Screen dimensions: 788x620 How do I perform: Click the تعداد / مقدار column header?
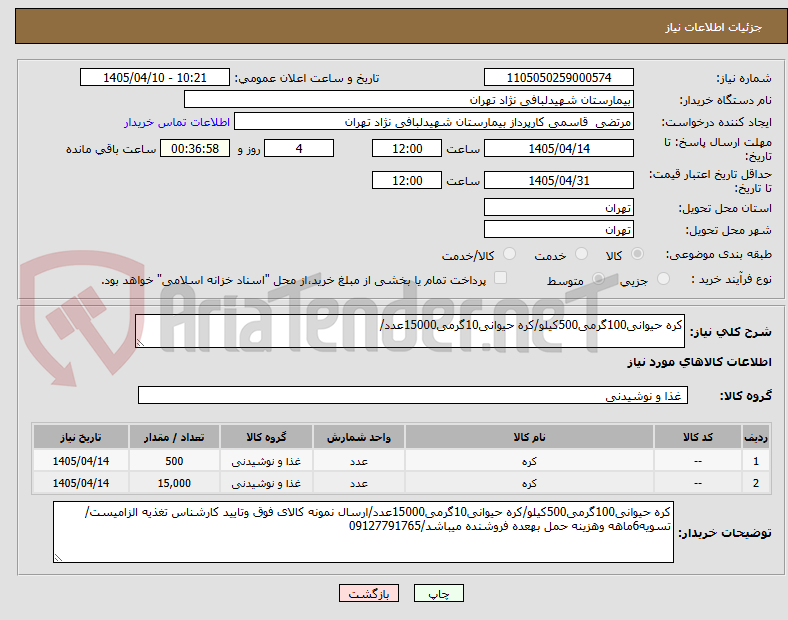[174, 437]
